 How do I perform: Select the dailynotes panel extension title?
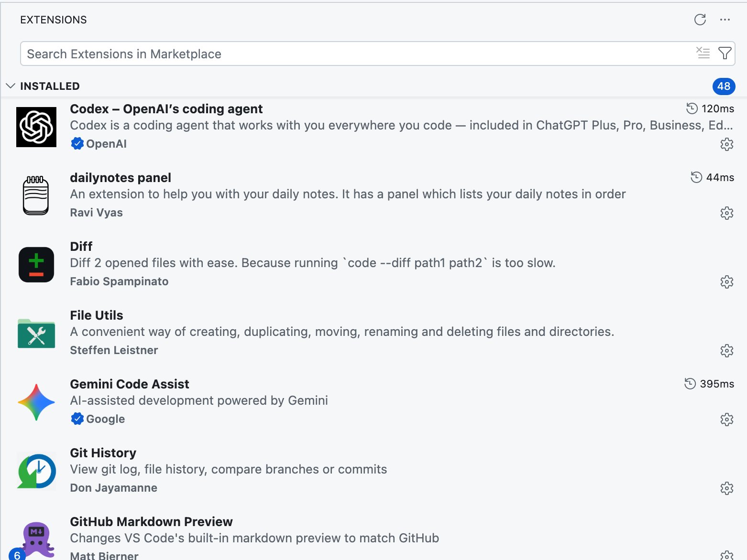121,178
